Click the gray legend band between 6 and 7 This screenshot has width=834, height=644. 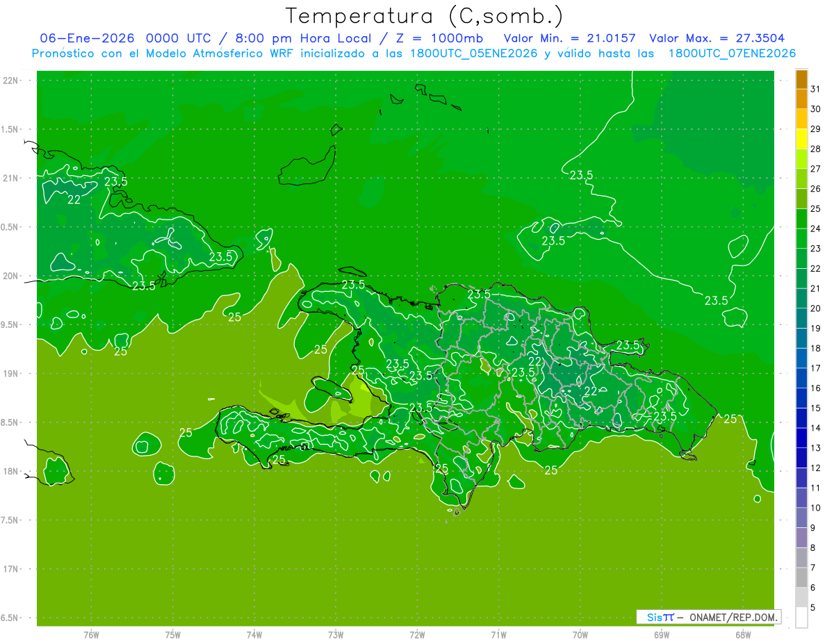(x=801, y=577)
